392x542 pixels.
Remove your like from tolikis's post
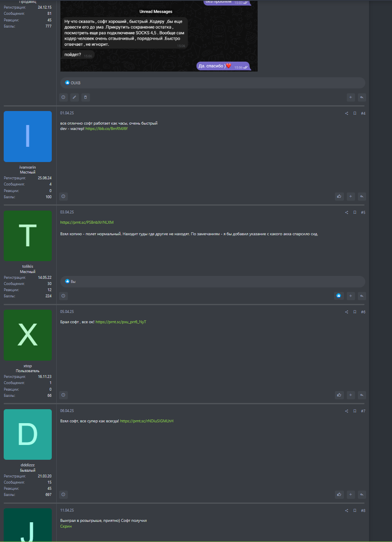[x=339, y=296]
